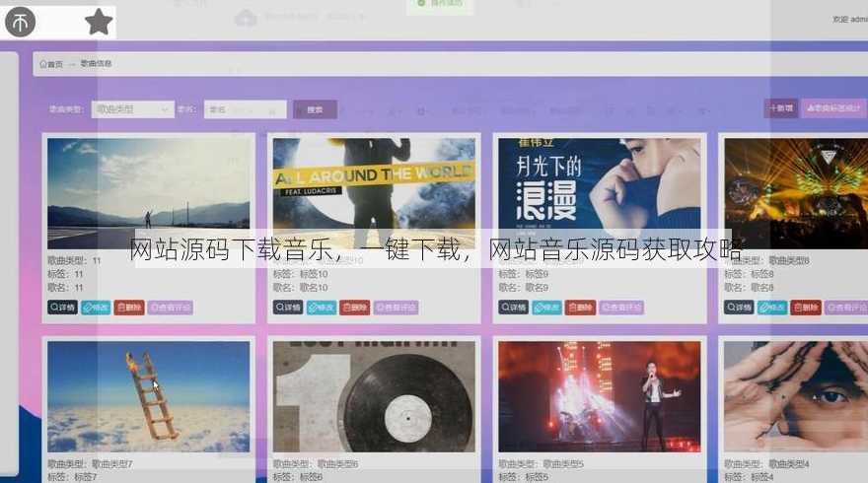Click the star favorite icon

99,22
